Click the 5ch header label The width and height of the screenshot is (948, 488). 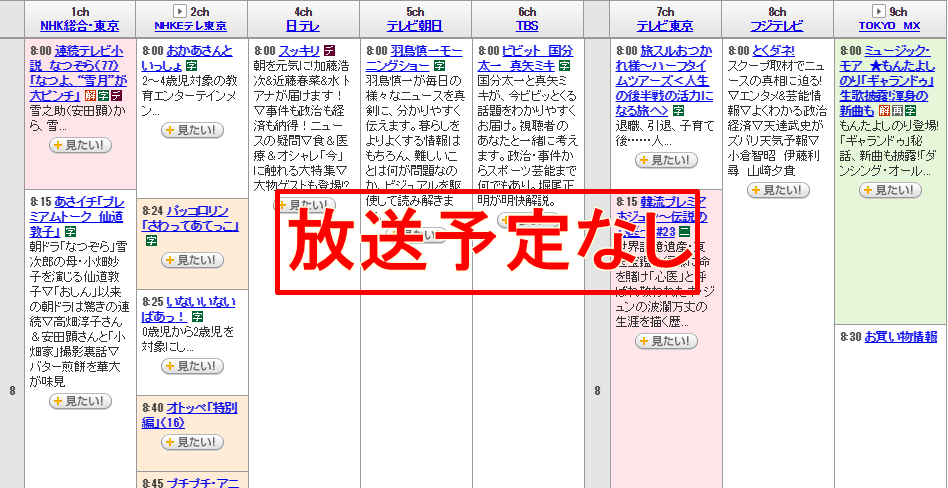[x=415, y=11]
